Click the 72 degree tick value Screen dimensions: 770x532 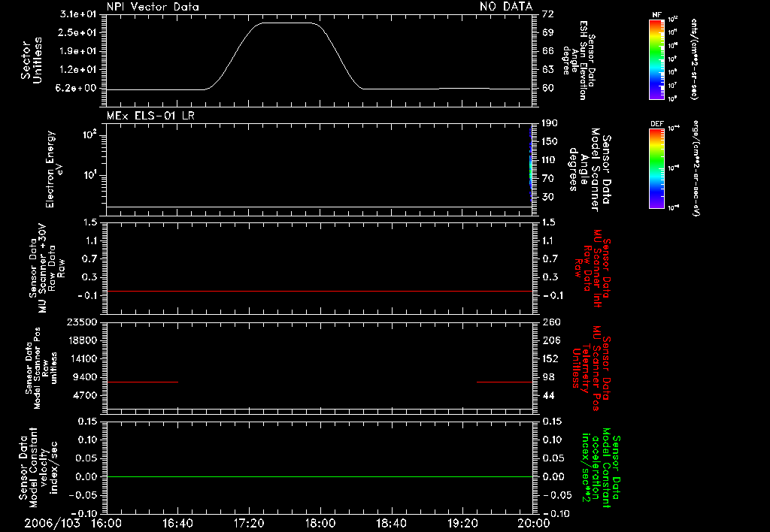tap(548, 14)
